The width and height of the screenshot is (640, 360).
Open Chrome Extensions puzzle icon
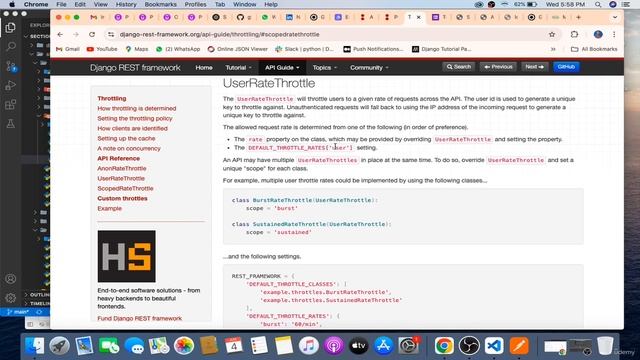point(574,35)
